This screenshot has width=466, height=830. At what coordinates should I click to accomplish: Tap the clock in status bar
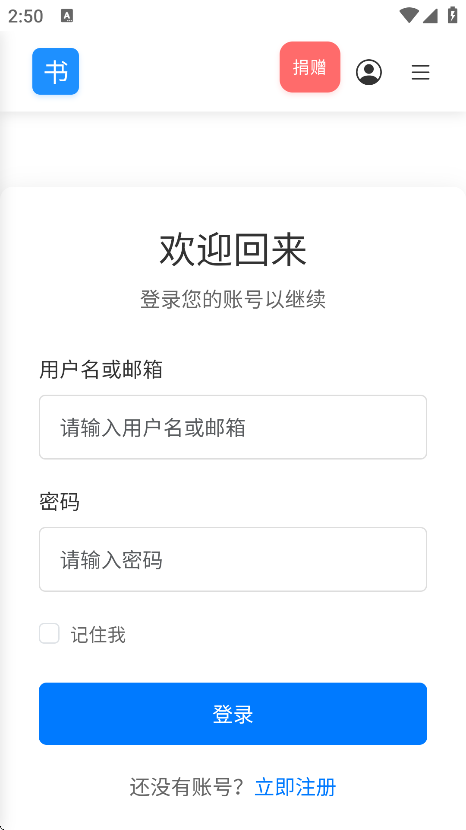point(25,16)
